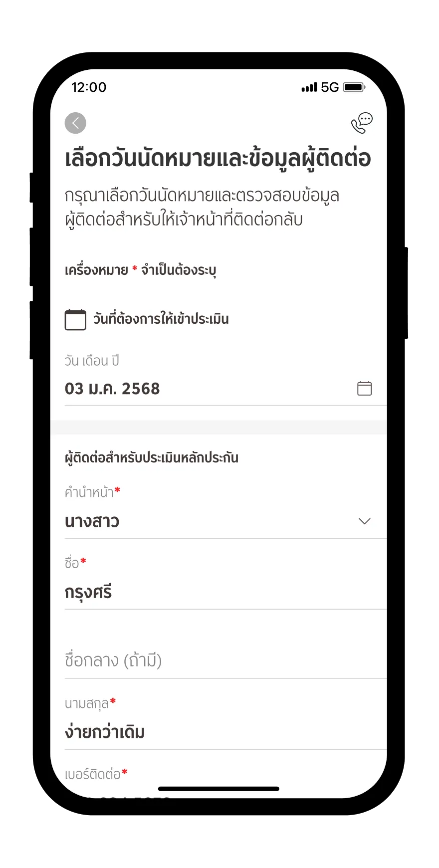Tap the battery icon in status bar
This screenshot has height=868, width=439.
354,87
